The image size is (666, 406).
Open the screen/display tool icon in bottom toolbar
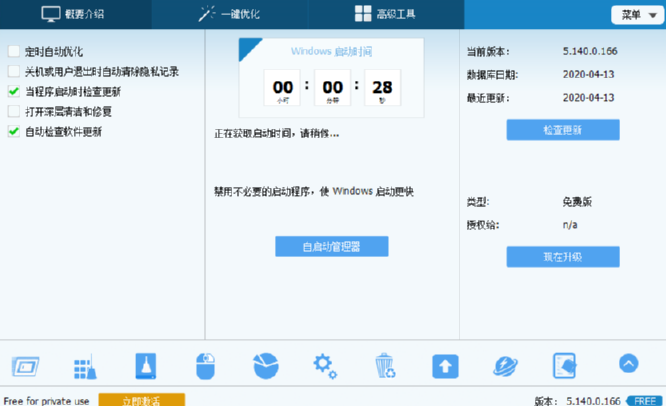[x=25, y=366]
